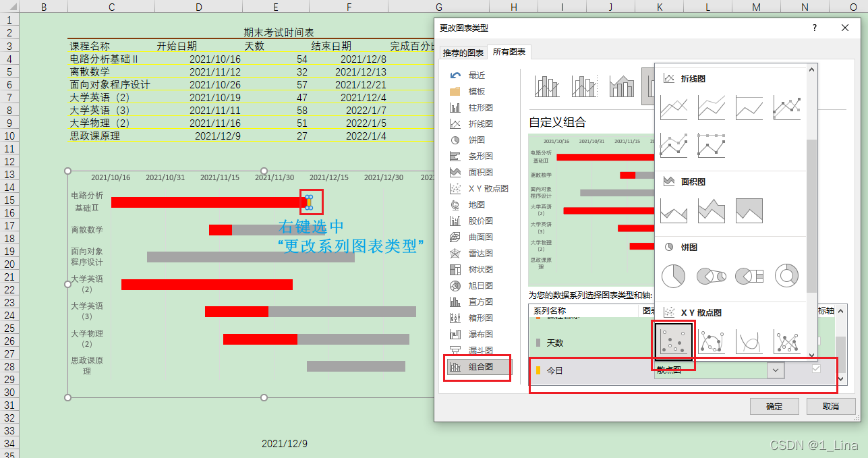
Task: Pick scatter with straight lines and markers
Action: coord(787,342)
